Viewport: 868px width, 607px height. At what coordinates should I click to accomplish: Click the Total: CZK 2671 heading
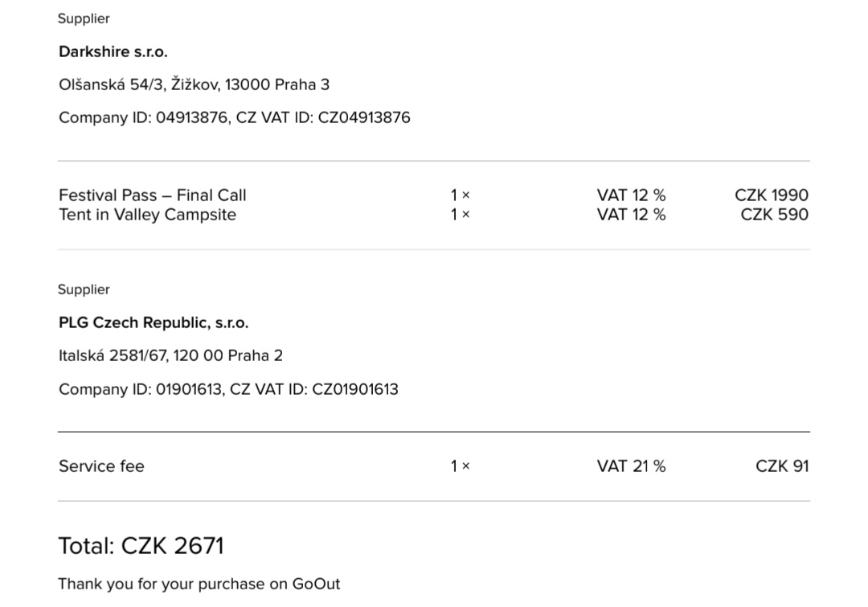(x=141, y=546)
